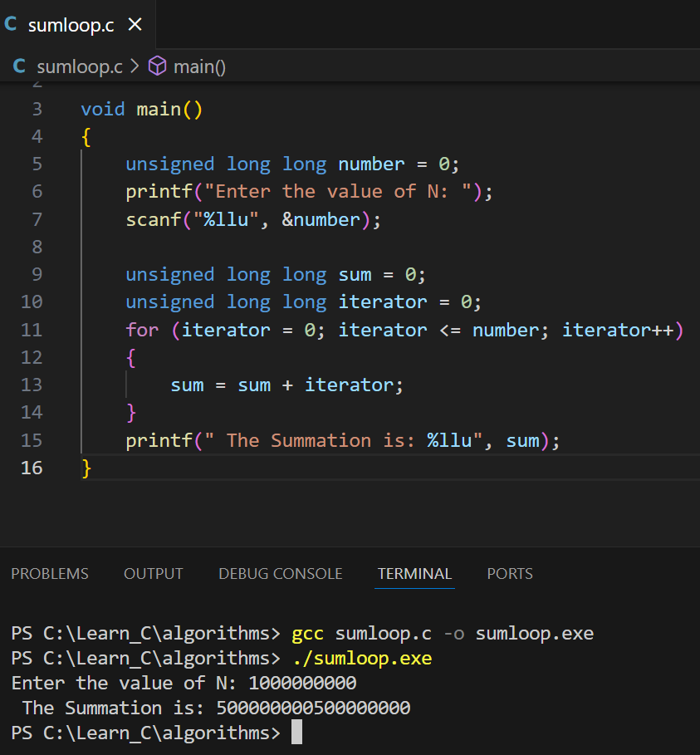Click the output 500000000500000000 in terminal
This screenshot has height=755, width=700.
tap(313, 708)
